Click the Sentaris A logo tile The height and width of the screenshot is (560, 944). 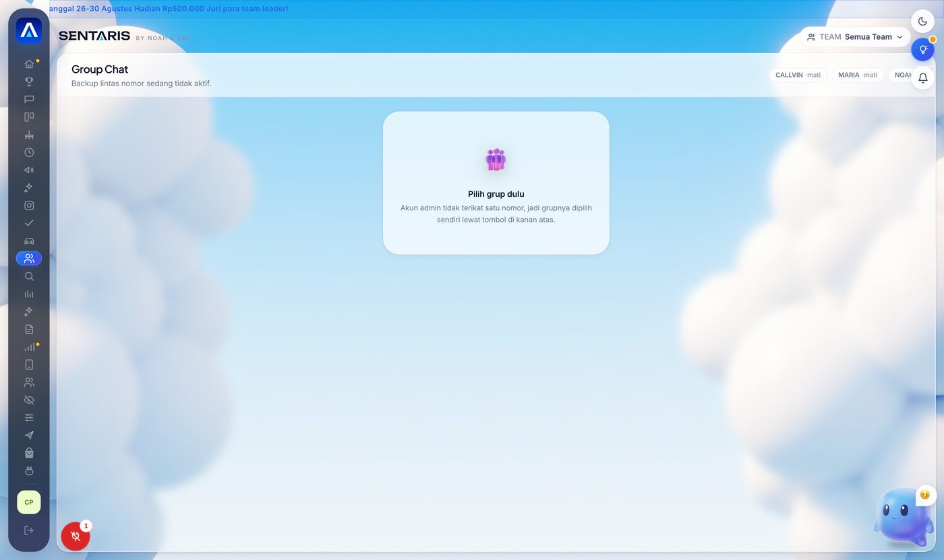click(x=29, y=30)
